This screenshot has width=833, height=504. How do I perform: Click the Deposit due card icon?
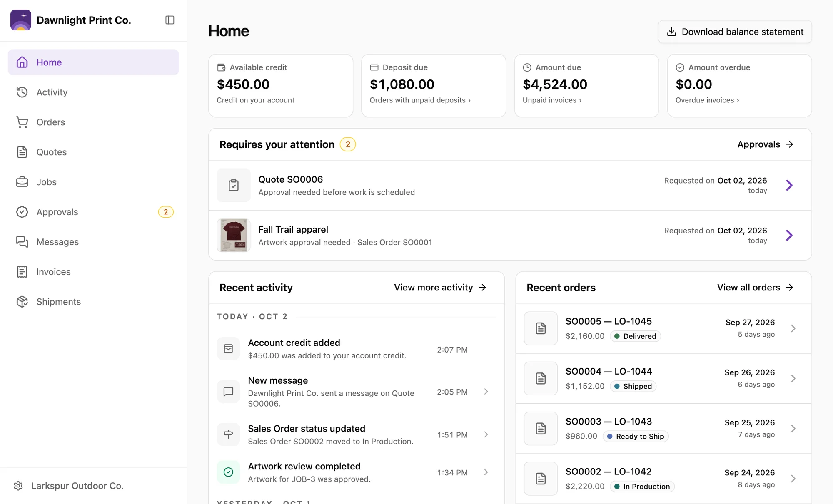point(374,67)
